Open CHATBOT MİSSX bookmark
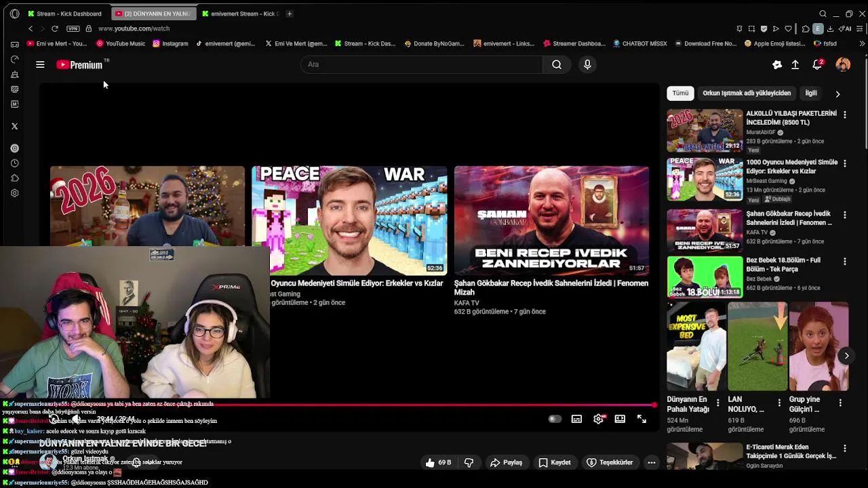 click(x=639, y=43)
